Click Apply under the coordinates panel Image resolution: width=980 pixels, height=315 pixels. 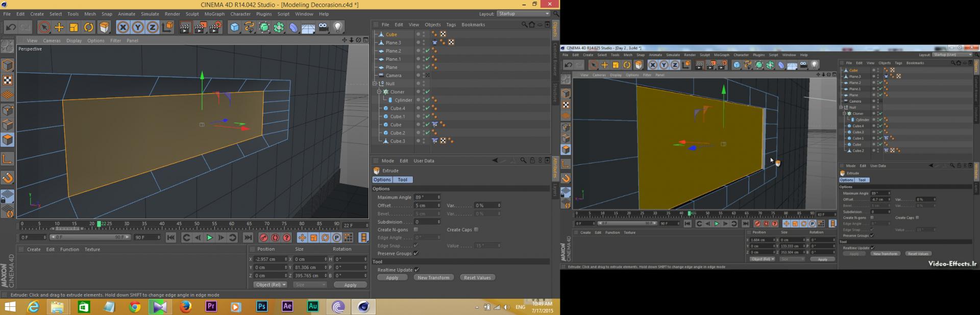[350, 285]
